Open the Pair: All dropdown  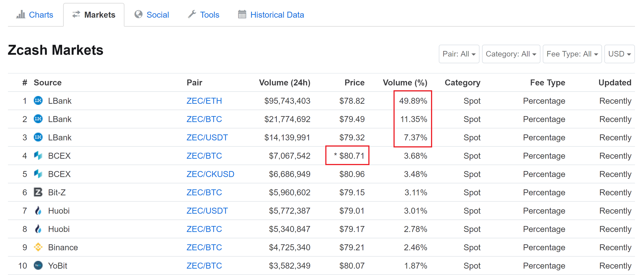pos(459,54)
